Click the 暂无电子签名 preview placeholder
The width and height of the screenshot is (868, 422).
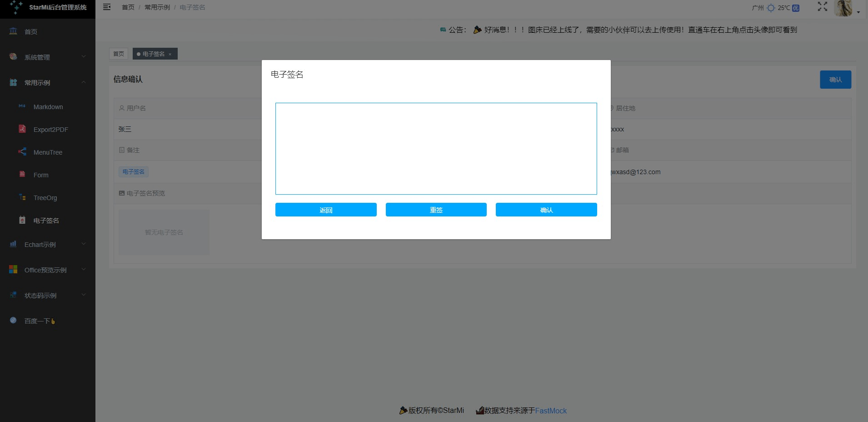[x=164, y=232]
